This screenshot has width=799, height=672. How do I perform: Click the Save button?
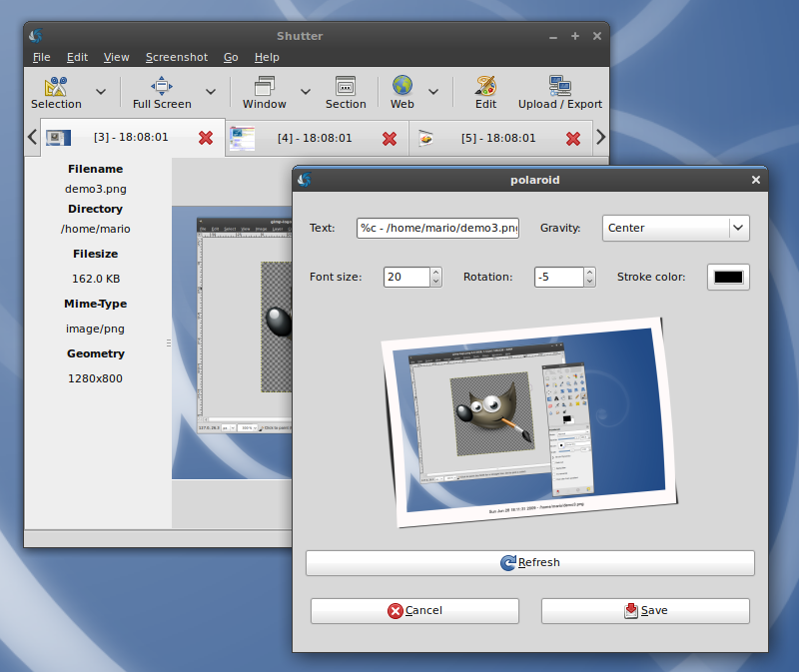[645, 610]
